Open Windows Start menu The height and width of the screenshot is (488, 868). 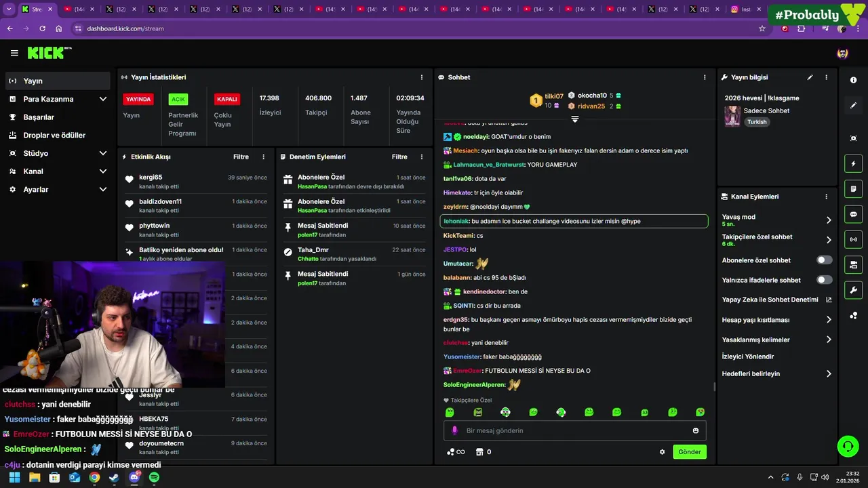[14, 477]
